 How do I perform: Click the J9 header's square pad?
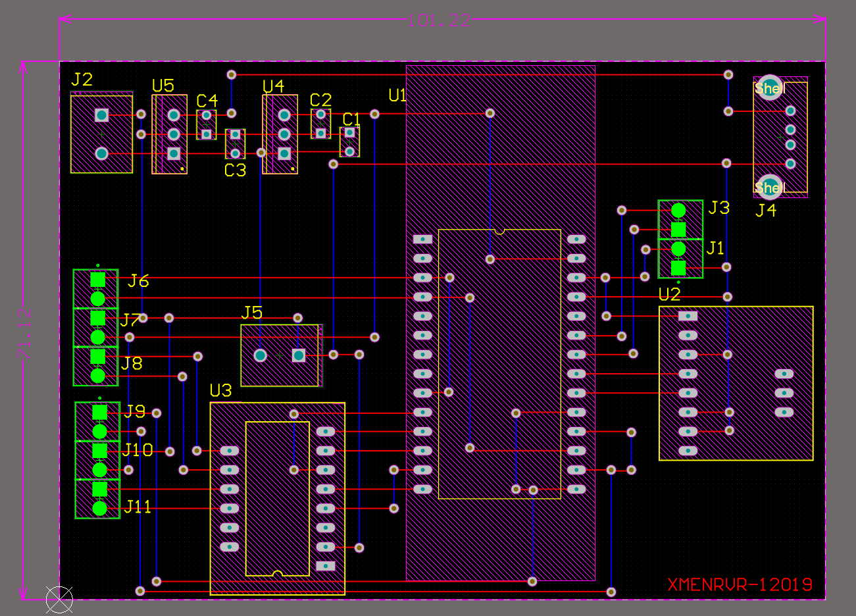99,412
